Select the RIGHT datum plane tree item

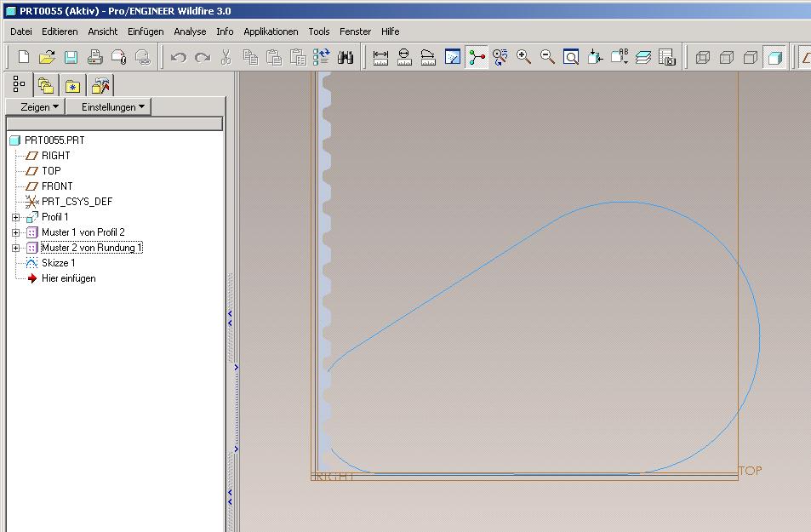(56, 156)
